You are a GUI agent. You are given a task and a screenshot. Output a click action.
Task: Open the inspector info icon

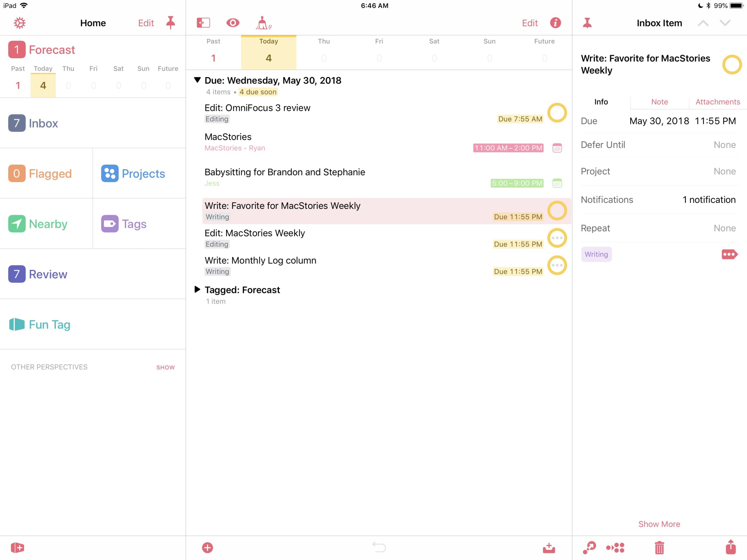[555, 23]
